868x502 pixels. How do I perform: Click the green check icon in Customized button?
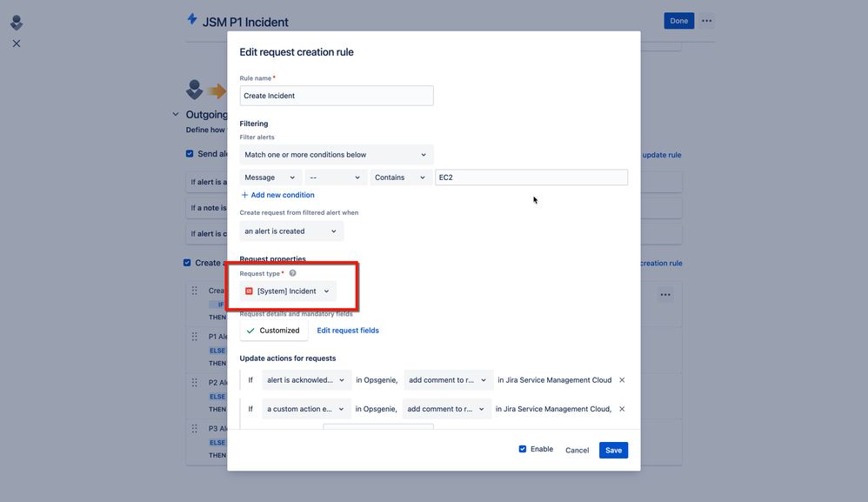click(x=250, y=331)
